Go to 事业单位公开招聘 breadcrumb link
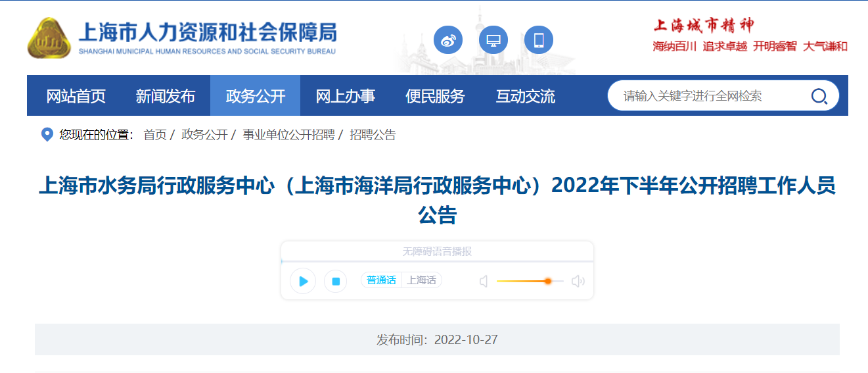868x373 pixels. tap(288, 135)
